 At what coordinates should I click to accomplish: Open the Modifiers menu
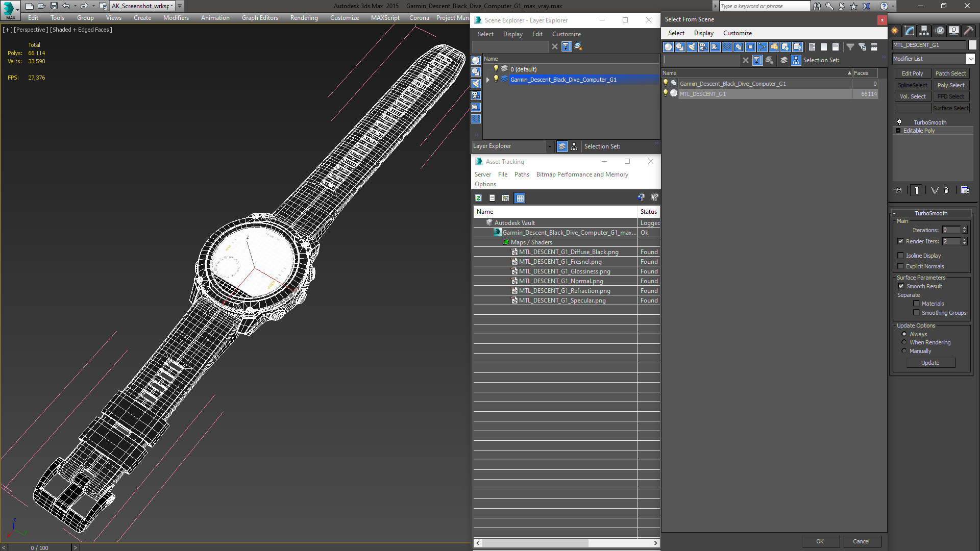point(176,18)
